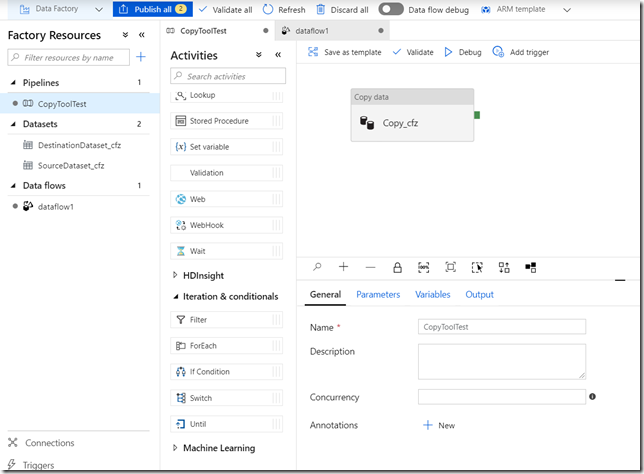Select the Set variable activity
The height and width of the screenshot is (474, 644).
(226, 147)
